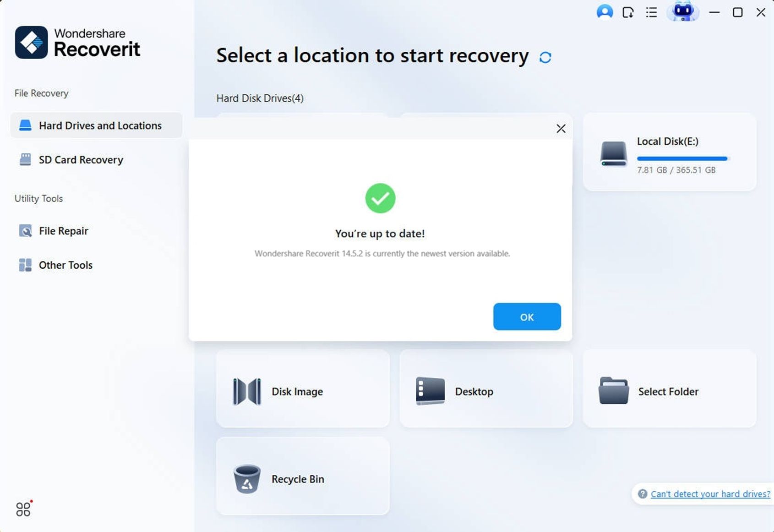The height and width of the screenshot is (532, 774).
Task: Maximize the Recoverit window
Action: click(x=737, y=12)
